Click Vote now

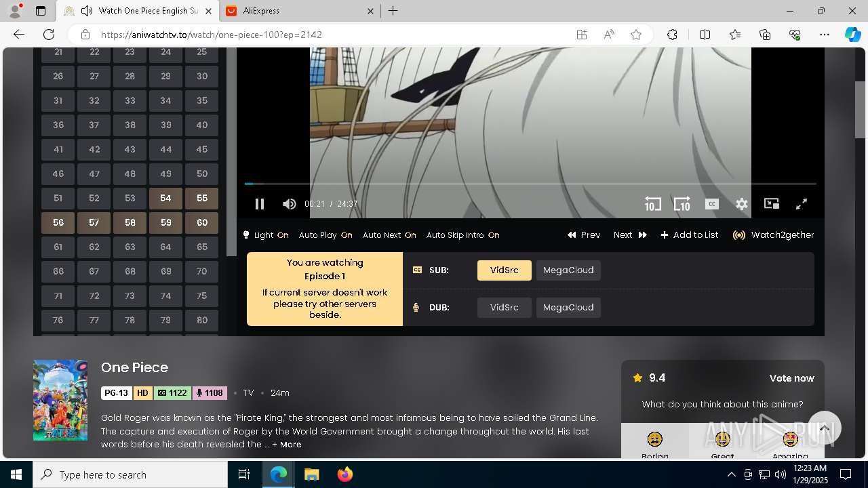791,378
